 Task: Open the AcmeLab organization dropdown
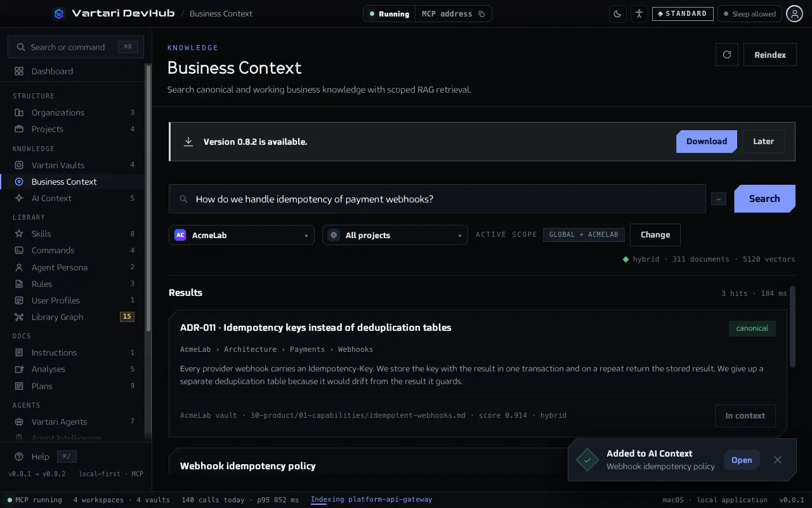pyautogui.click(x=242, y=235)
